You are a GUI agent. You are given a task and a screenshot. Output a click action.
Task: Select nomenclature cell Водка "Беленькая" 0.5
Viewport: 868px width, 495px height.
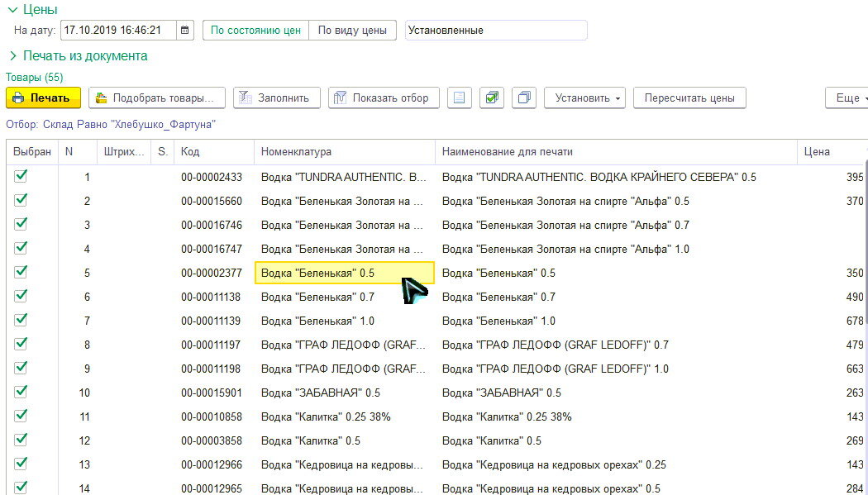[x=345, y=273]
